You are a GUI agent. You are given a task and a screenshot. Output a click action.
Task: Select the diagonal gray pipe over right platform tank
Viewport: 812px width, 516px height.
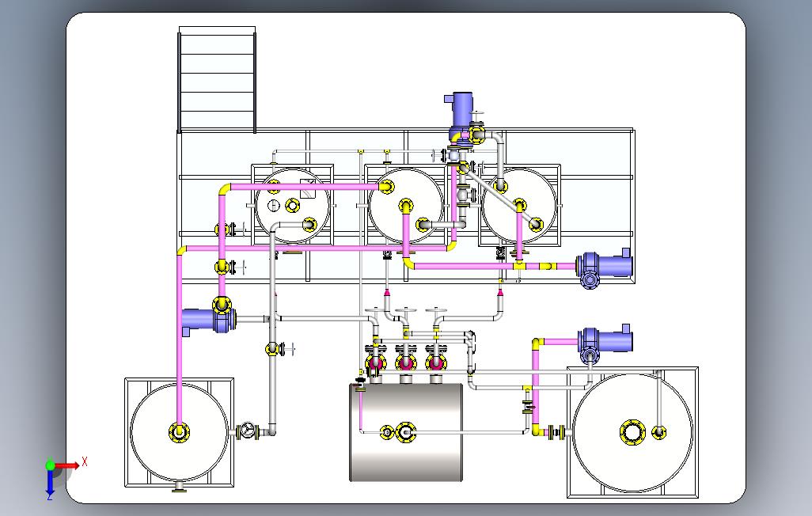(x=499, y=197)
